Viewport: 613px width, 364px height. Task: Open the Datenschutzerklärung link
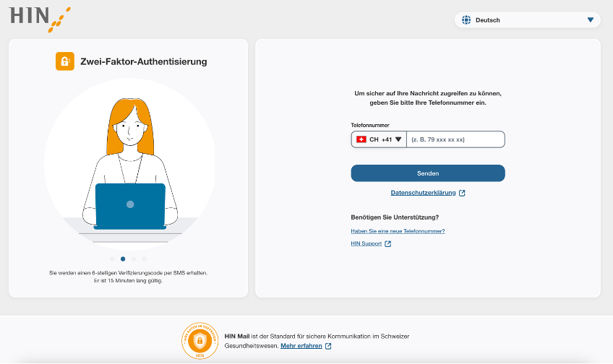click(424, 193)
